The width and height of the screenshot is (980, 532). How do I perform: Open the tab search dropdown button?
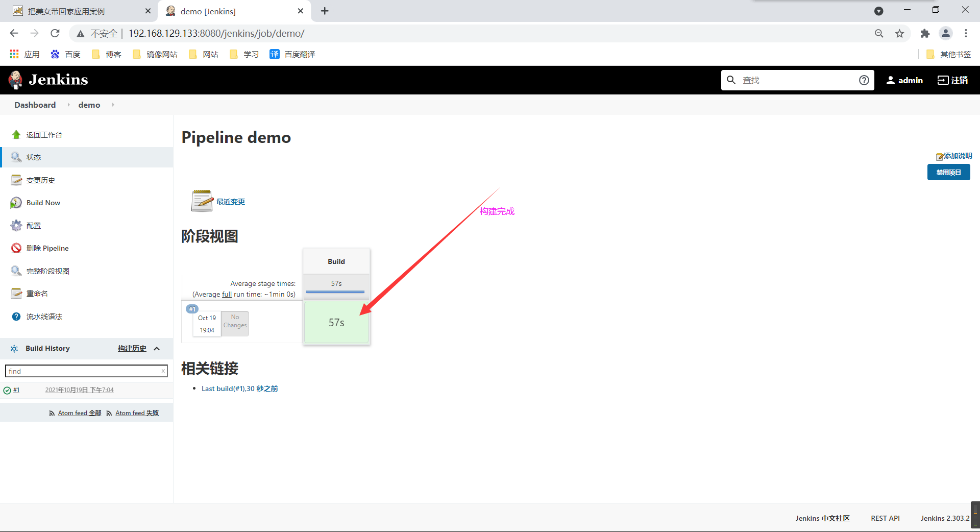point(879,11)
